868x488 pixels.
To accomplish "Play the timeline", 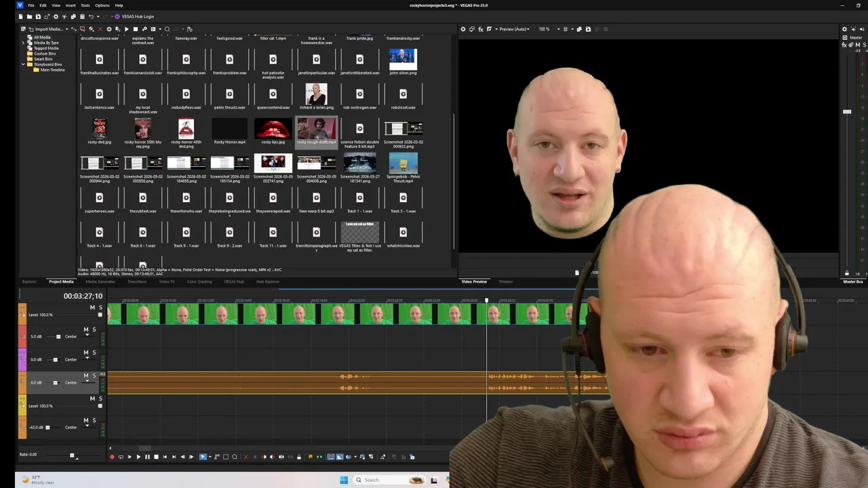I will 138,457.
